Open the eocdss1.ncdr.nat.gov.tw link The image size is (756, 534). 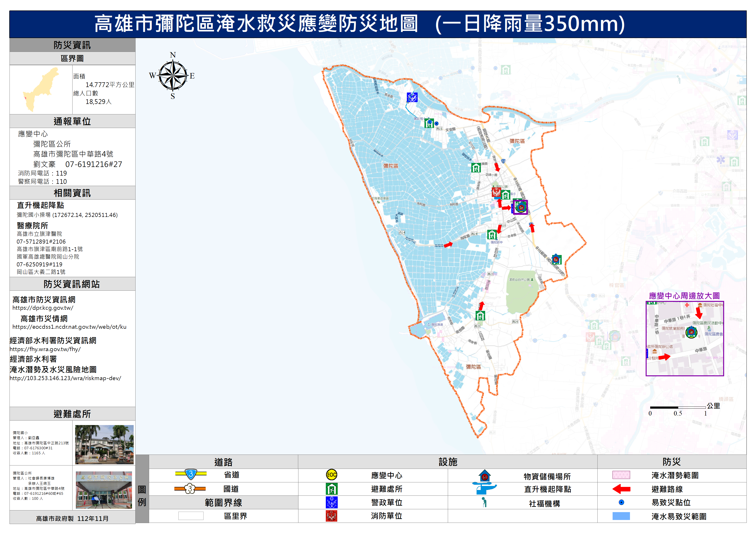coord(69,327)
